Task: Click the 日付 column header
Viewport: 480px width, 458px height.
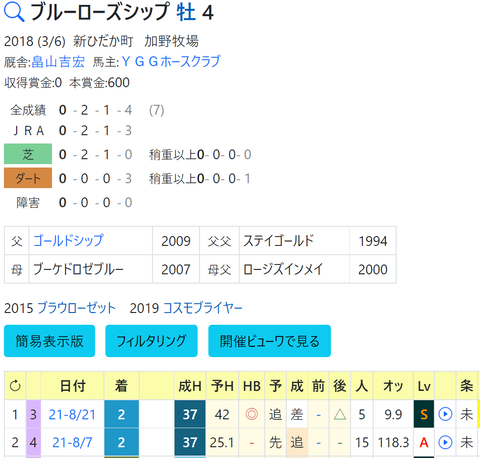Action: click(x=72, y=386)
